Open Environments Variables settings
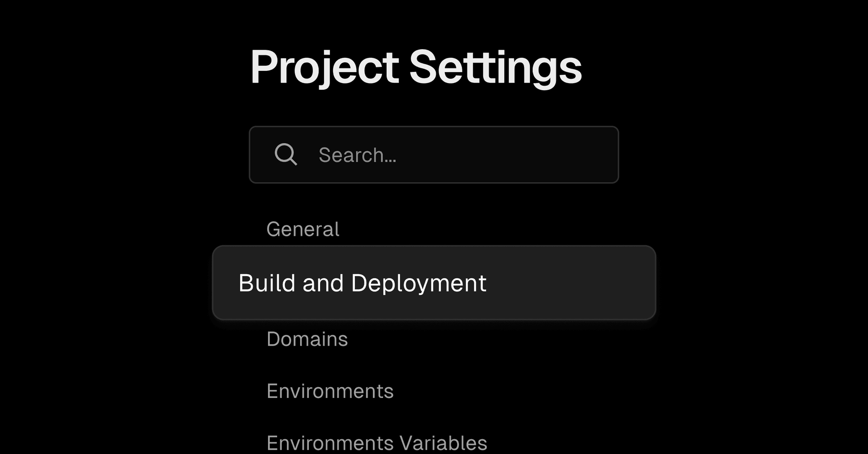 [377, 443]
